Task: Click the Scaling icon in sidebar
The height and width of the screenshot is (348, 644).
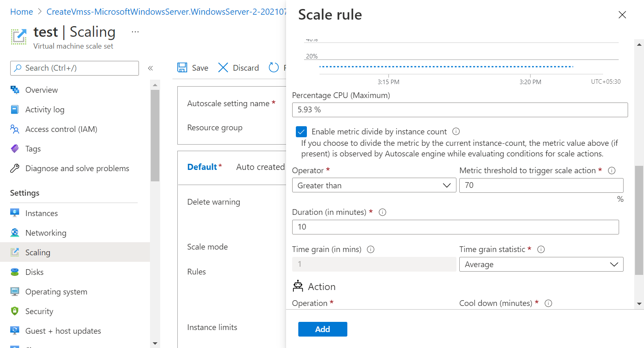Action: 15,252
